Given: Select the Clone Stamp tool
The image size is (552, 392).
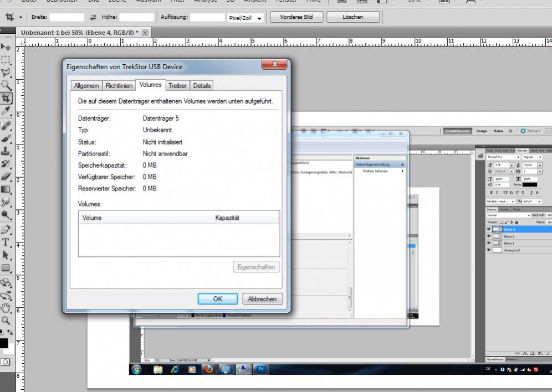Looking at the screenshot, I should pyautogui.click(x=6, y=151).
